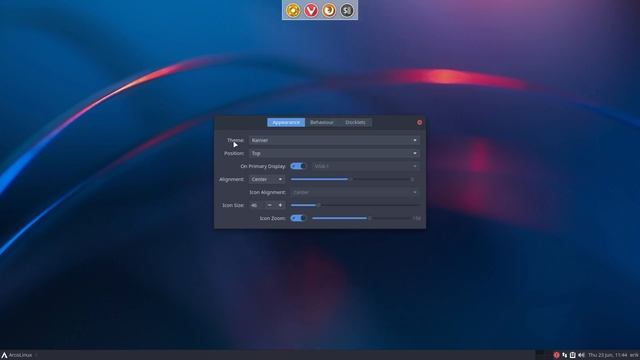Viewport: 640px width, 360px height.
Task: Toggle the Icon Zoom switch
Action: (298, 218)
